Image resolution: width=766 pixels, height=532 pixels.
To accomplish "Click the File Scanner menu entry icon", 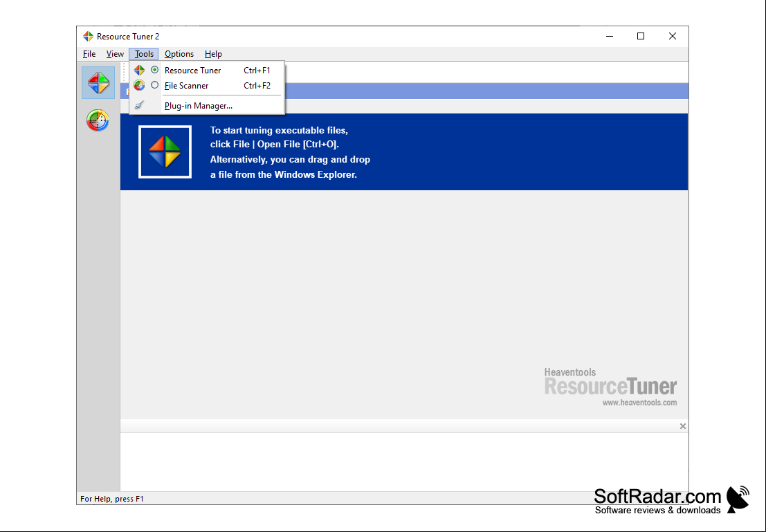I will coord(139,86).
